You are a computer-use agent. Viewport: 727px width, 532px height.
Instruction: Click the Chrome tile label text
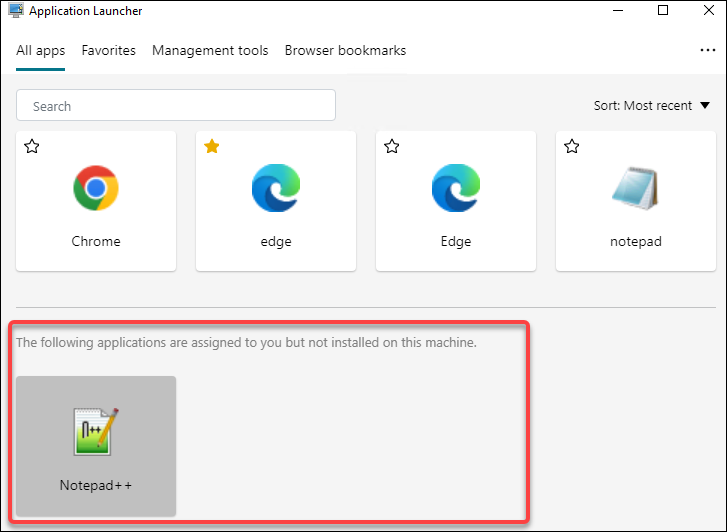[96, 241]
